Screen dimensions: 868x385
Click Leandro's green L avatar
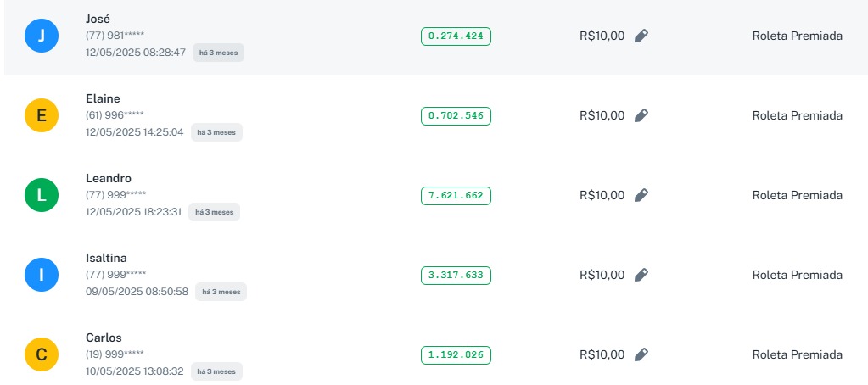tap(42, 195)
